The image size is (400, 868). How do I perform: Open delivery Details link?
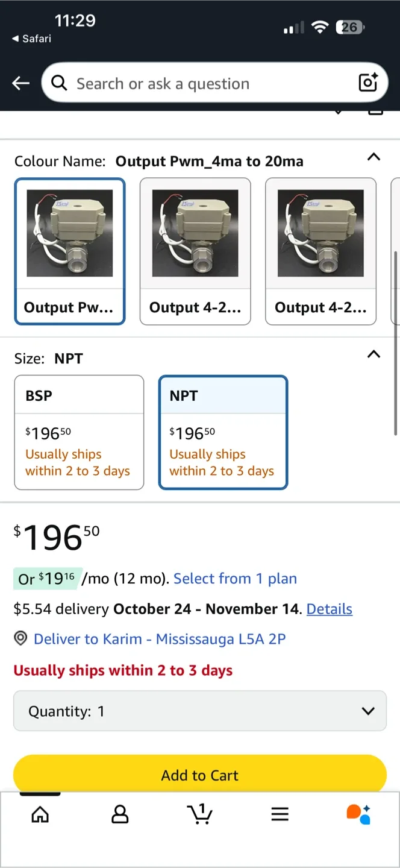coord(329,609)
